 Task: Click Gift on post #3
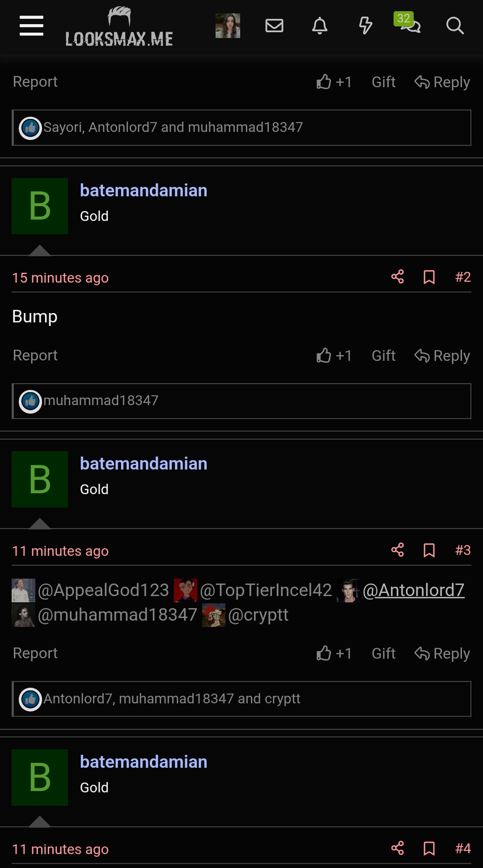[x=384, y=653]
